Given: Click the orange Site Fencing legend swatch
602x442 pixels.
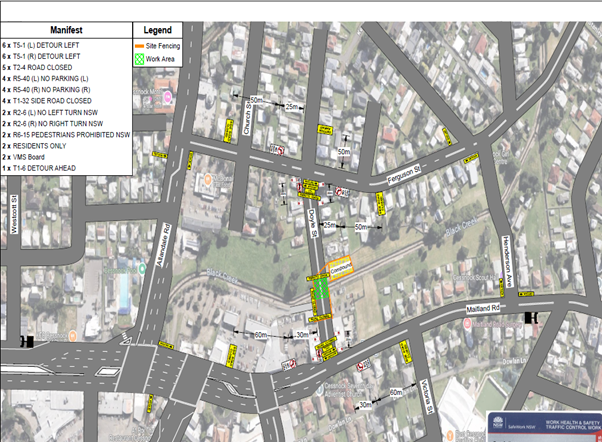Looking at the screenshot, I should tap(139, 46).
